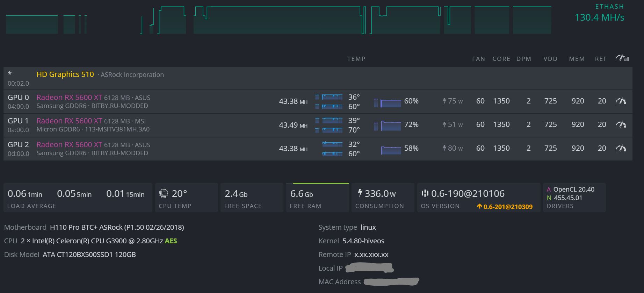Click the FREE SPACE 2.4 Gb card
Screen dimensions: 644x293
252,197
